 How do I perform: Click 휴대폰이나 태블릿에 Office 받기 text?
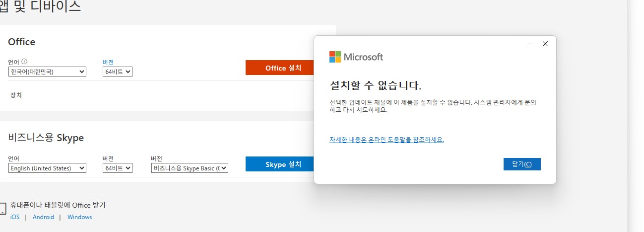pyautogui.click(x=58, y=205)
